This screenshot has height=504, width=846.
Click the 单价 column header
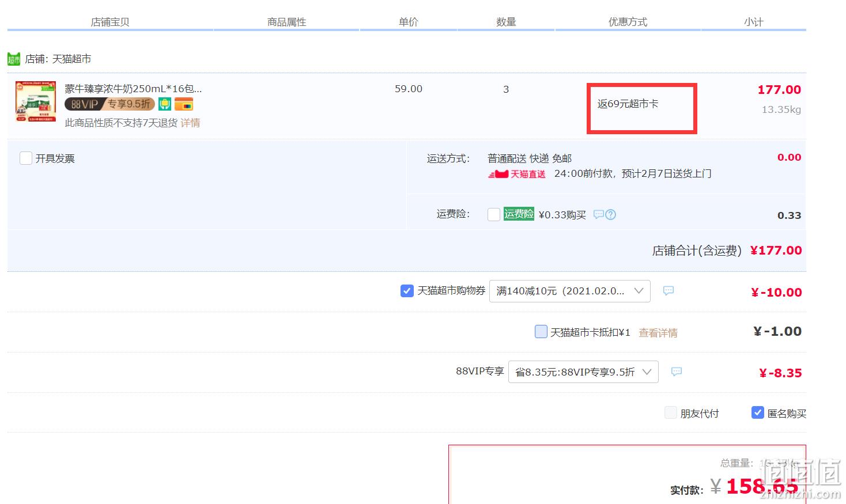pos(409,22)
